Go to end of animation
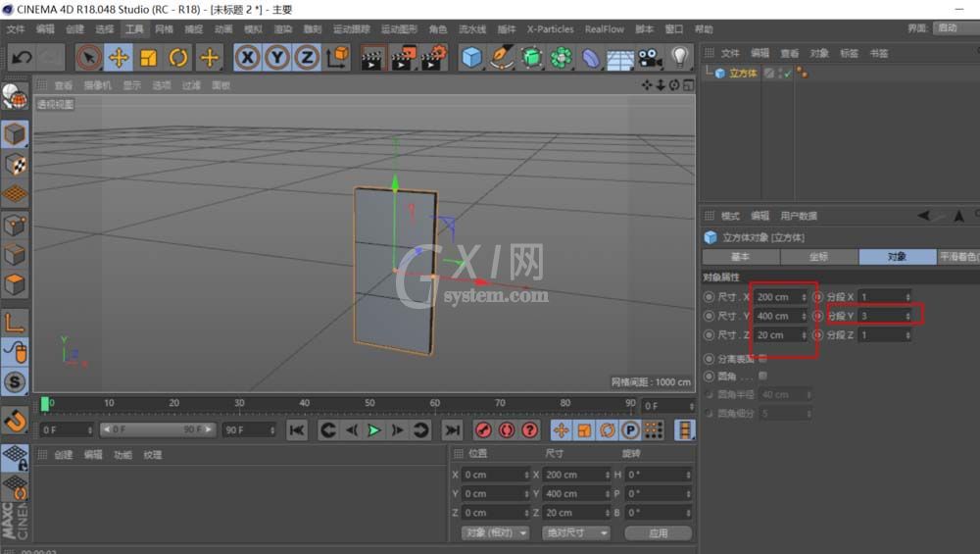The width and height of the screenshot is (980, 554). pyautogui.click(x=452, y=430)
